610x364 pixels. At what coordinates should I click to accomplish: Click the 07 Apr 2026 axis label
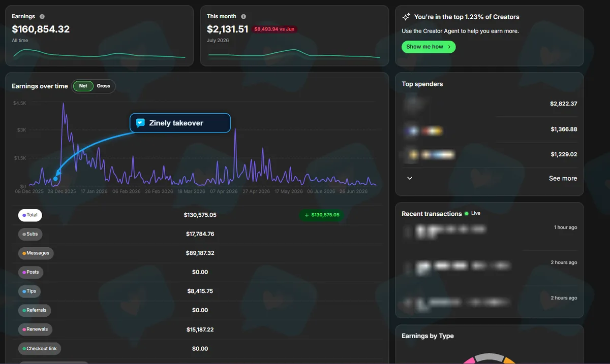(x=224, y=192)
